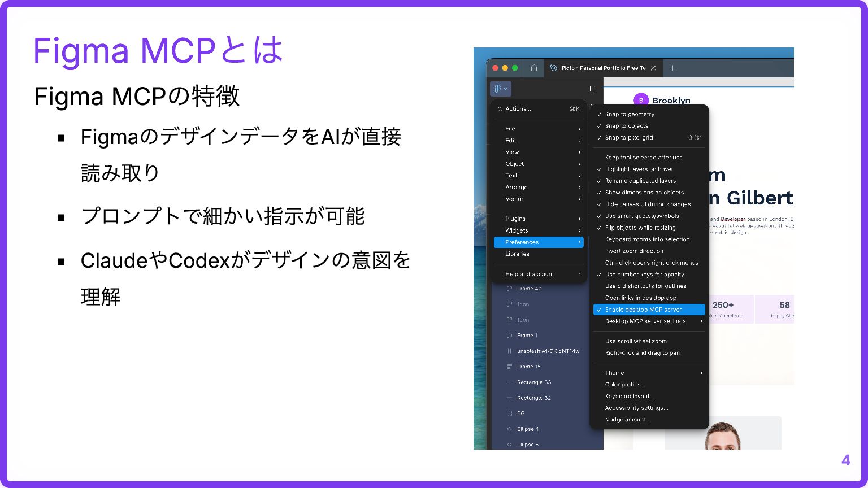This screenshot has width=868, height=488.
Task: Toggle Snap to pixel grid
Action: click(649, 137)
